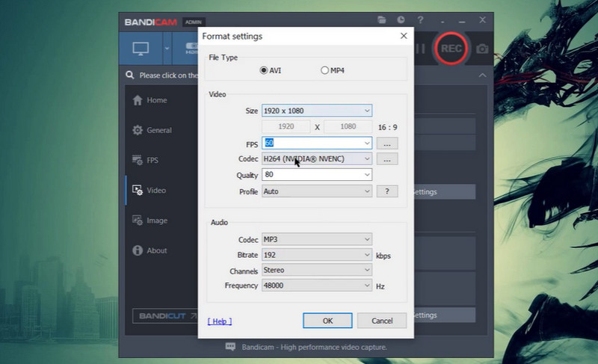Collapse the panel with the up chevron
Image resolution: width=598 pixels, height=364 pixels.
[x=482, y=75]
